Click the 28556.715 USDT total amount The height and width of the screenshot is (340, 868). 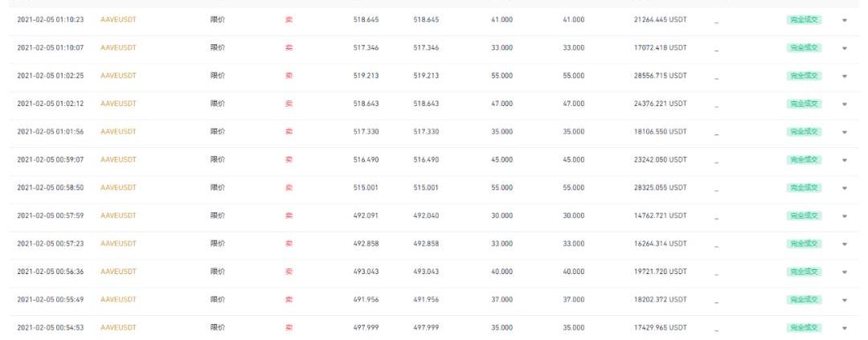point(660,75)
